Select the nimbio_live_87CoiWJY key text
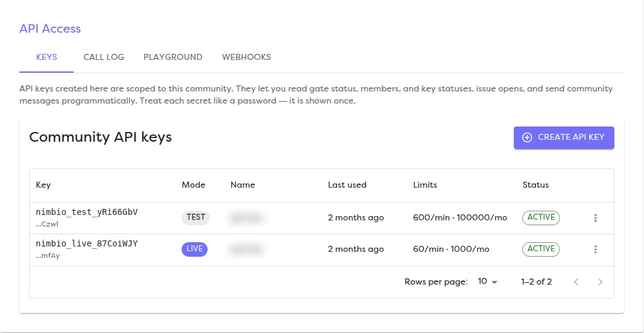Viewport: 644px width, 333px height. [x=87, y=244]
